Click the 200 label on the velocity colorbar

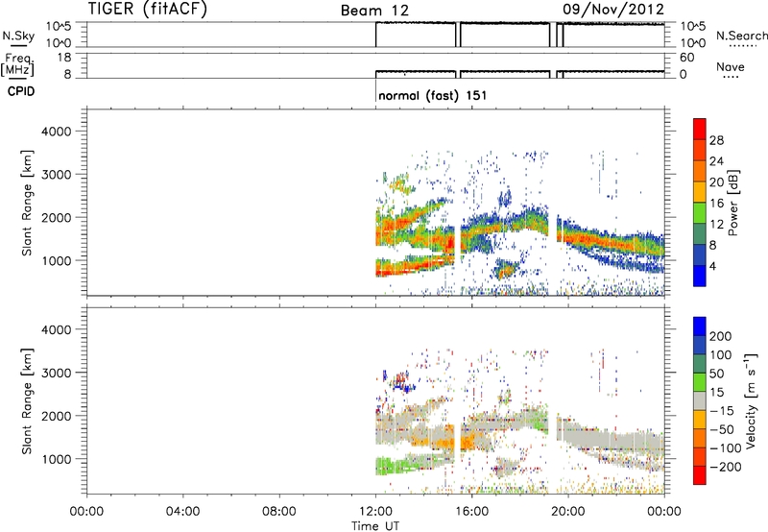(721, 336)
